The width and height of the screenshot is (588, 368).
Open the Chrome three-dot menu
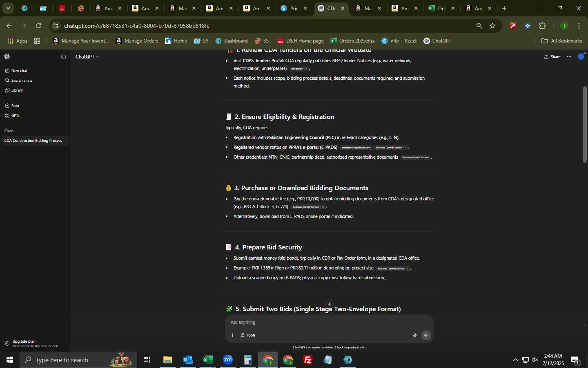(x=579, y=26)
